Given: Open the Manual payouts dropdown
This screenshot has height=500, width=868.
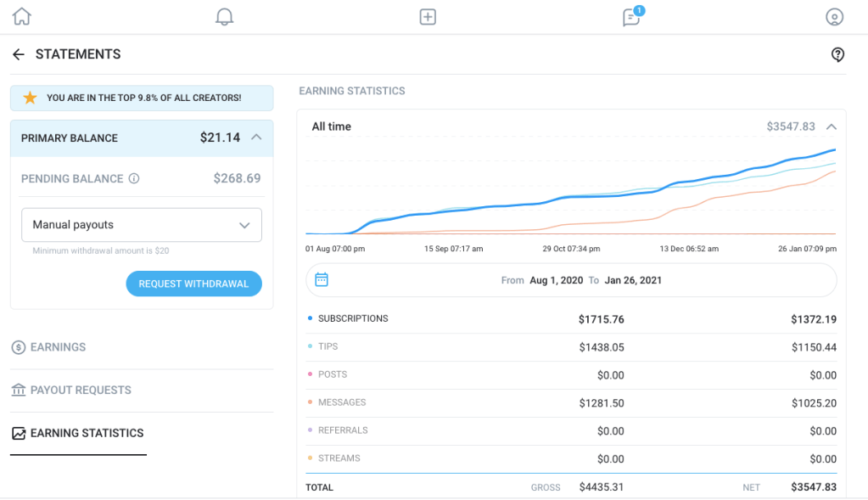Looking at the screenshot, I should click(142, 225).
